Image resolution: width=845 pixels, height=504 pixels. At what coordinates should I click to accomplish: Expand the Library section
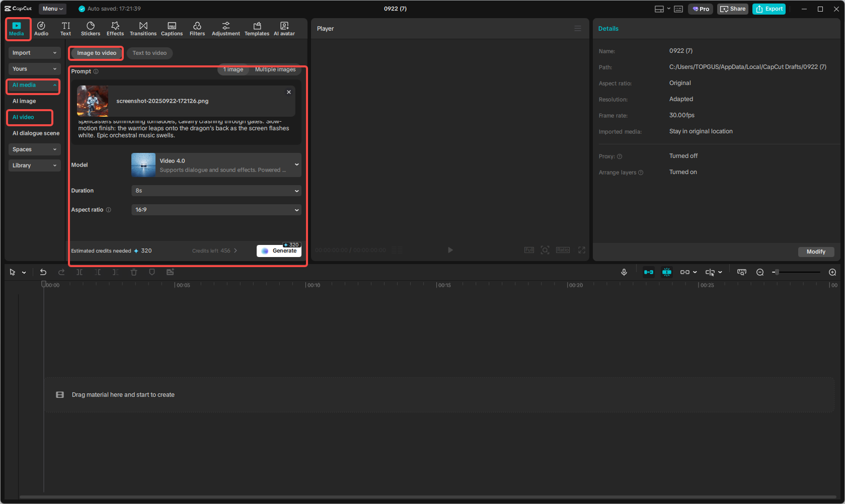[35, 165]
